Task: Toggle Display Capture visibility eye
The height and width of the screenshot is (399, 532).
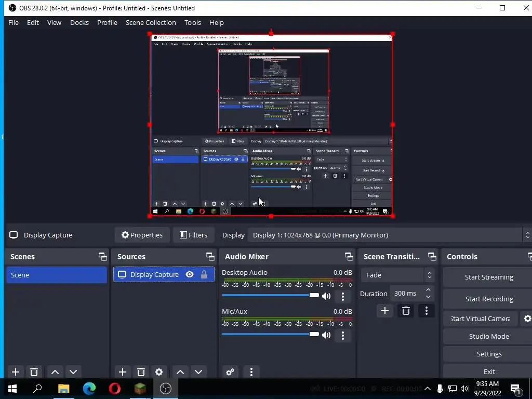Action: tap(190, 274)
